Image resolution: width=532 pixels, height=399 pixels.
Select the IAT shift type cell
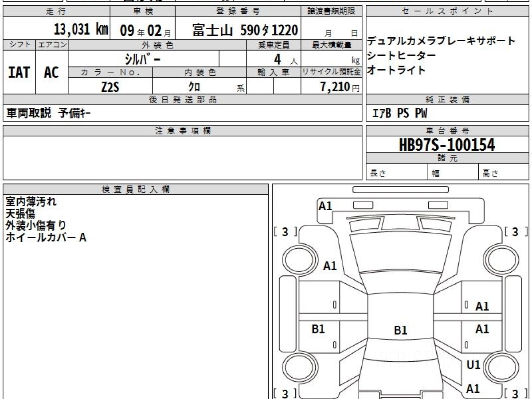pos(19,73)
